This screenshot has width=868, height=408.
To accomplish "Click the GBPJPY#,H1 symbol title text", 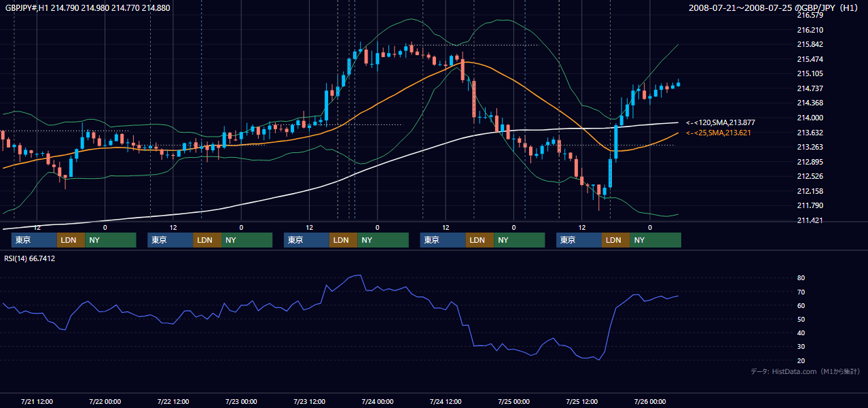I will tap(88, 8).
